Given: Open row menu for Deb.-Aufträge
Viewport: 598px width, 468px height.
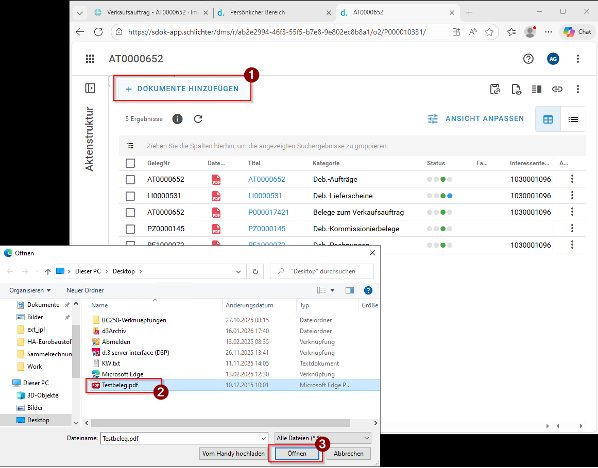Looking at the screenshot, I should pyautogui.click(x=572, y=179).
